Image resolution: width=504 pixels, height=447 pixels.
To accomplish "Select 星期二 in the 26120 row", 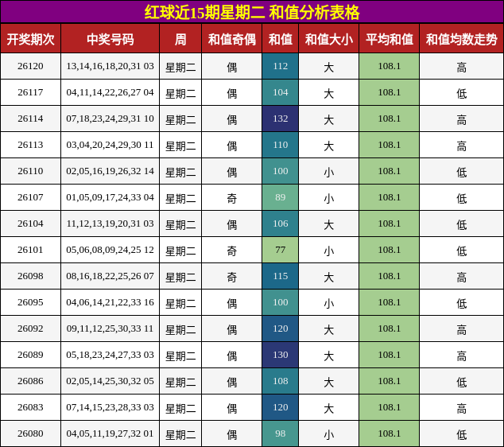I will click(180, 68).
